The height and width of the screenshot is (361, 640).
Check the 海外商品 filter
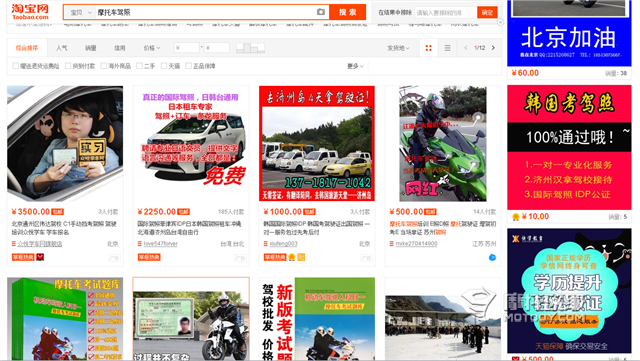[x=104, y=66]
